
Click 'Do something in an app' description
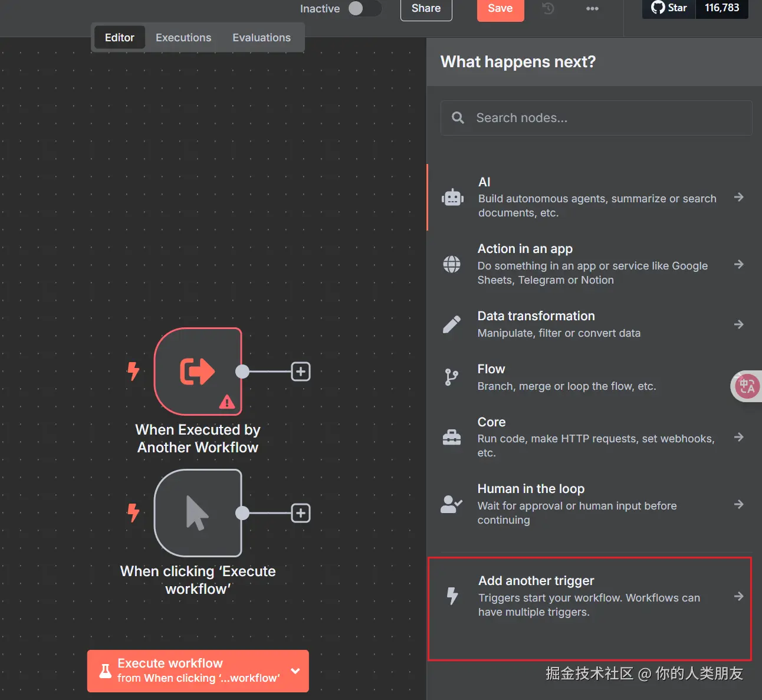coord(592,273)
